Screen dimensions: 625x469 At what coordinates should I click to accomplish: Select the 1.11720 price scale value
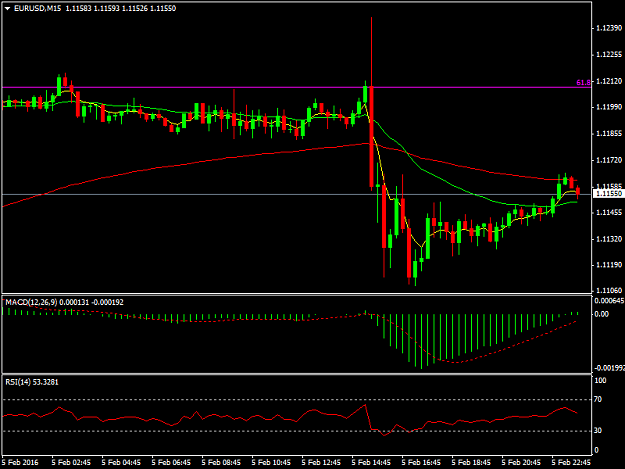coord(609,160)
